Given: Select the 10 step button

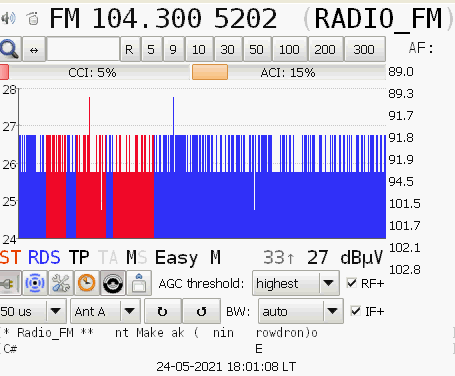Looking at the screenshot, I should click(199, 49).
